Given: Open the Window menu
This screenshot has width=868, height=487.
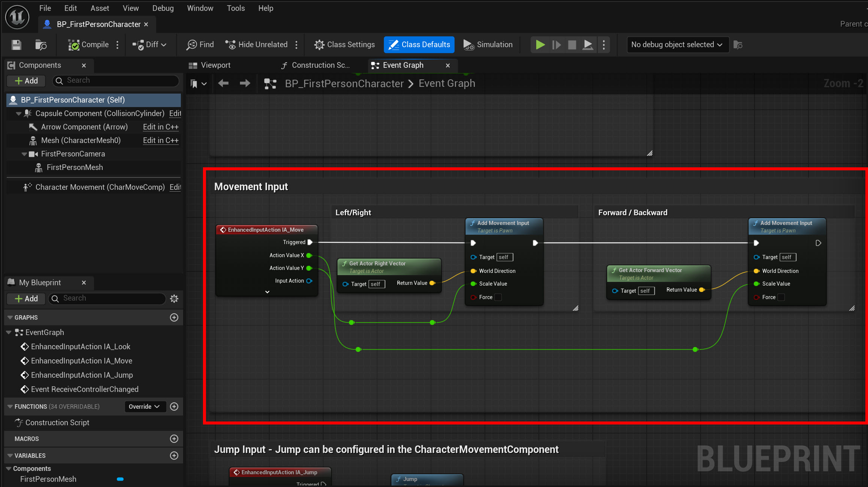Looking at the screenshot, I should coord(200,8).
